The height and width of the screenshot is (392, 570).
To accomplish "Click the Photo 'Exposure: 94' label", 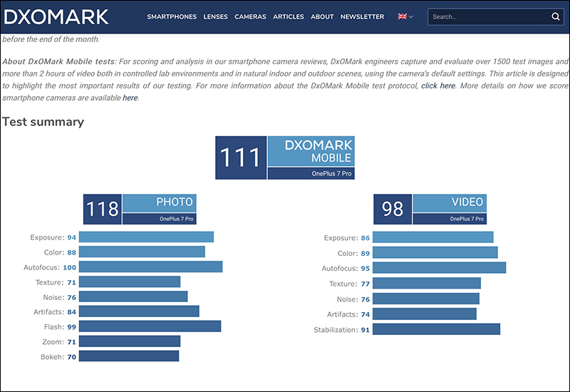I will tap(53, 237).
